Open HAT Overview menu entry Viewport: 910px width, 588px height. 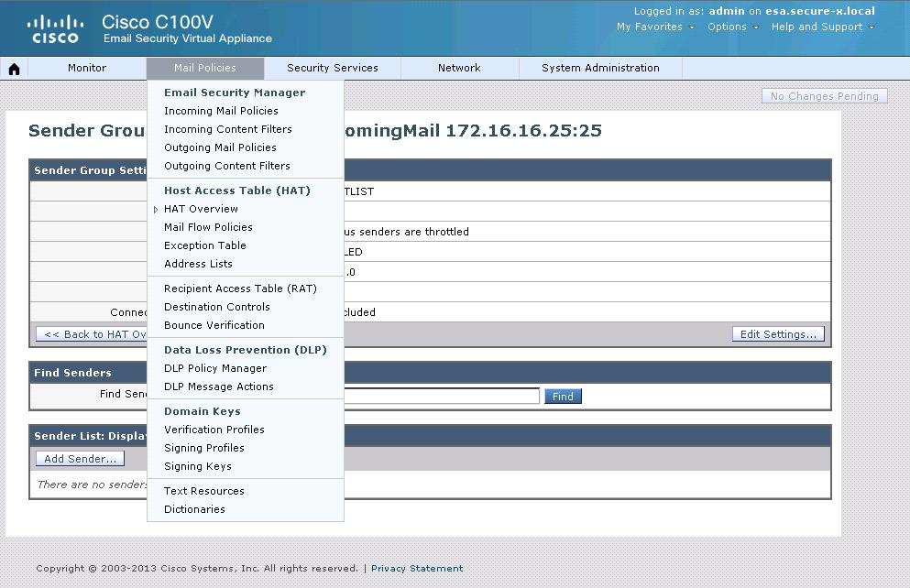pyautogui.click(x=201, y=209)
